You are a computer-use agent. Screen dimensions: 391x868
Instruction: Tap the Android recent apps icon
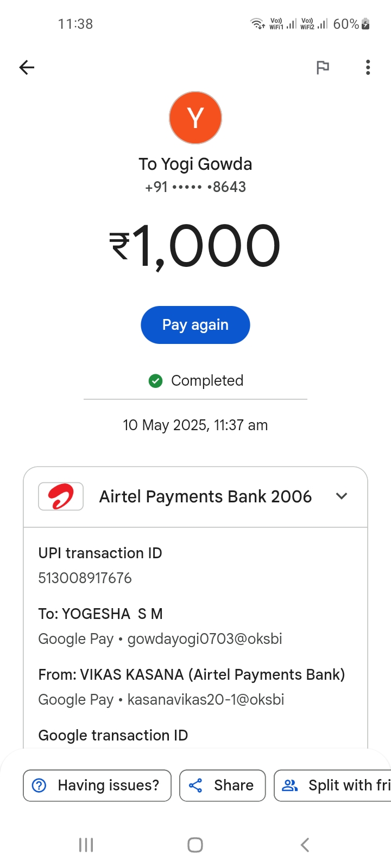(86, 845)
